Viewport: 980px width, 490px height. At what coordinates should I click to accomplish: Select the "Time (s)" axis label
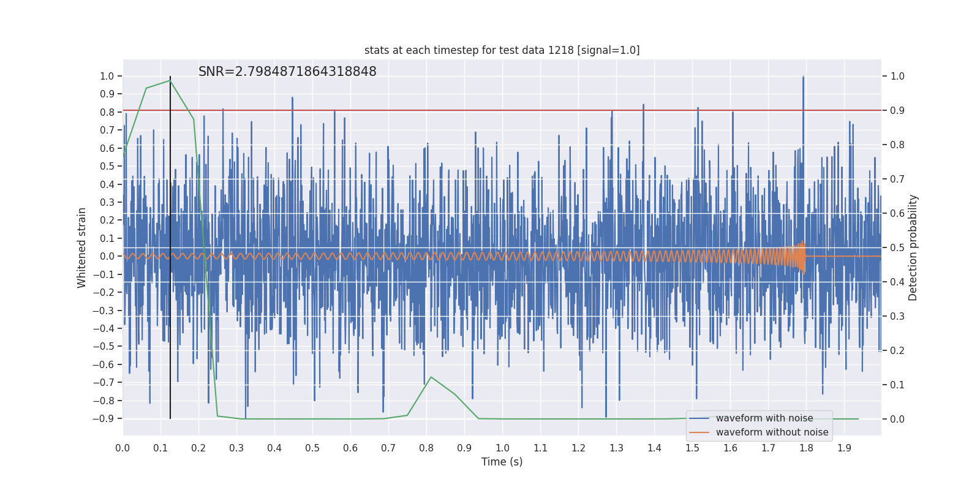tap(502, 462)
